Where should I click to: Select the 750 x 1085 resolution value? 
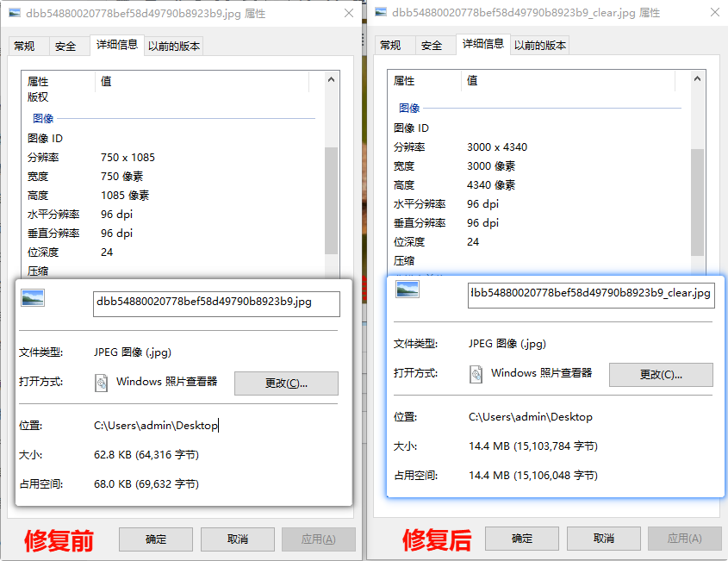128,158
